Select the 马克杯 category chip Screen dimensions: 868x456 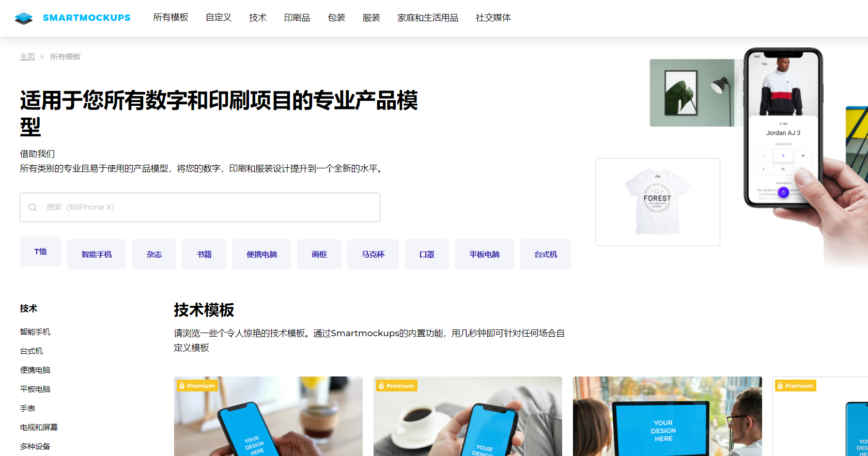tap(373, 254)
